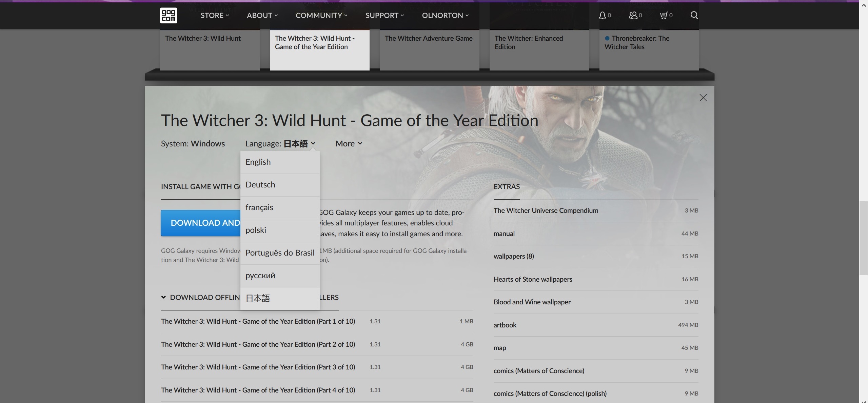Open the COMMUNITY menu
The width and height of the screenshot is (868, 403).
(x=321, y=15)
